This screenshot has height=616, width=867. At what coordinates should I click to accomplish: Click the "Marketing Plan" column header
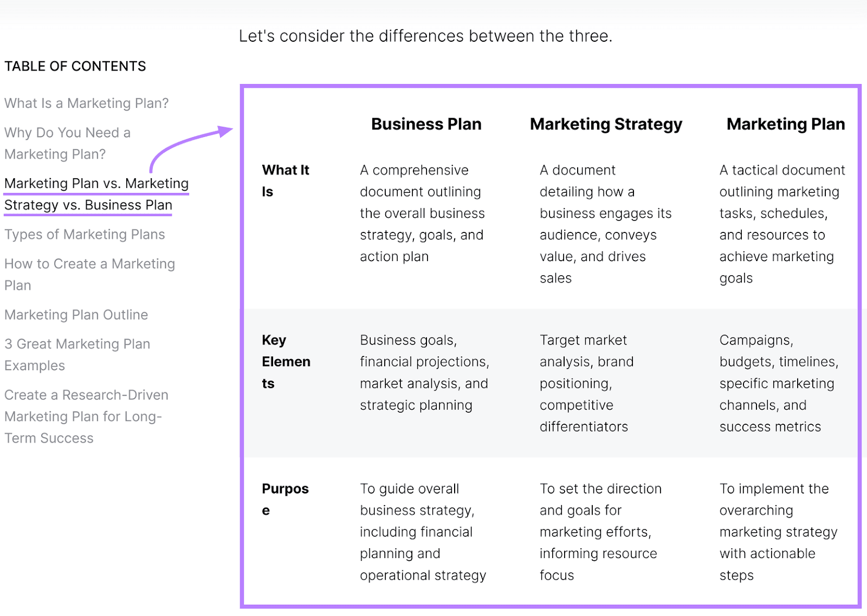pyautogui.click(x=786, y=124)
